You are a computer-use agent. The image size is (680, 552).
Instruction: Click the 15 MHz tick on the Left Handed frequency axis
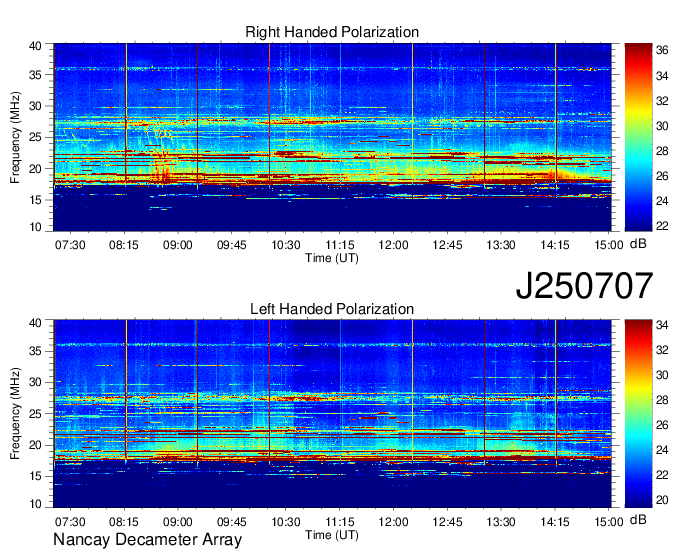coord(35,476)
